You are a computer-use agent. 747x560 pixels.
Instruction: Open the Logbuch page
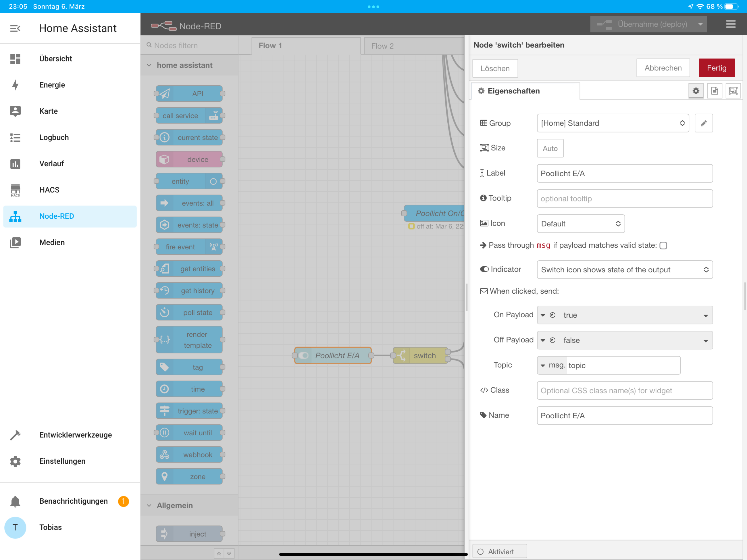tap(70, 137)
